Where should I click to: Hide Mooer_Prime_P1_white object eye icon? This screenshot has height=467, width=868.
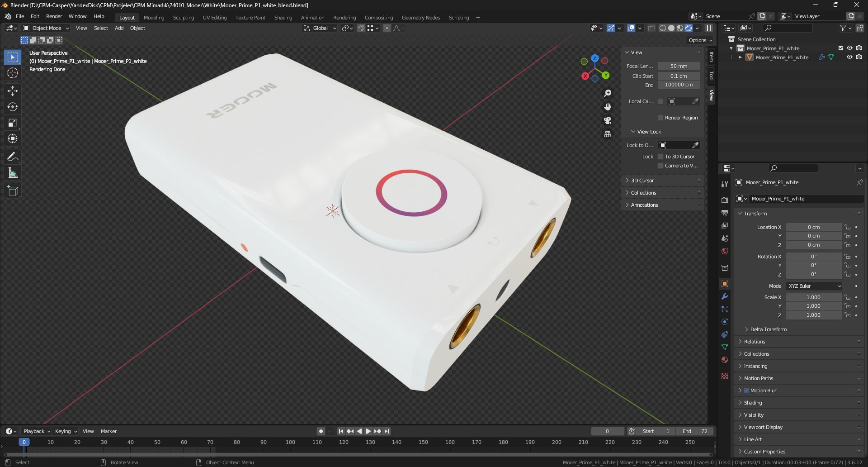click(849, 57)
